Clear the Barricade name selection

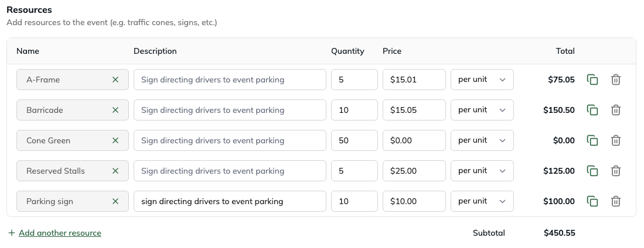point(115,110)
